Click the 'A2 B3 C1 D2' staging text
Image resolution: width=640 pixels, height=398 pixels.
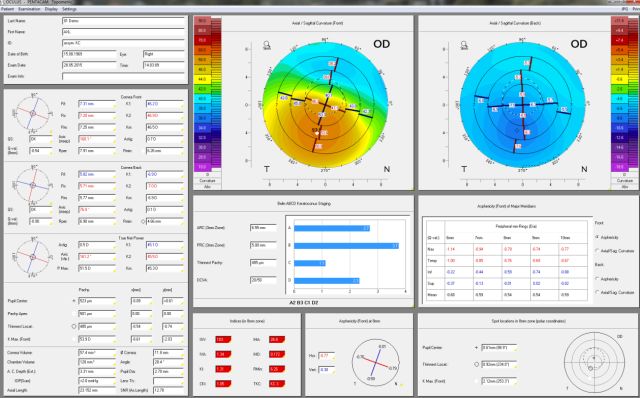303,303
